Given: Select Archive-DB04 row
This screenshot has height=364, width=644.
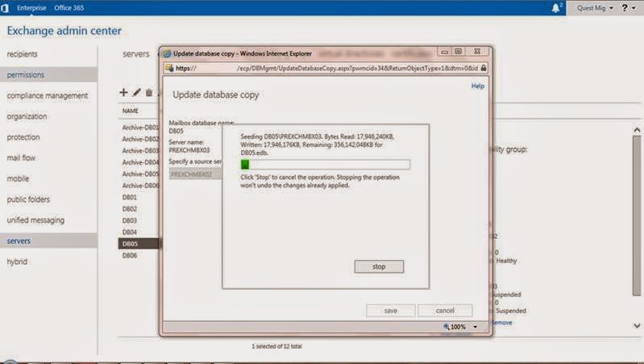Looking at the screenshot, I should (x=140, y=162).
